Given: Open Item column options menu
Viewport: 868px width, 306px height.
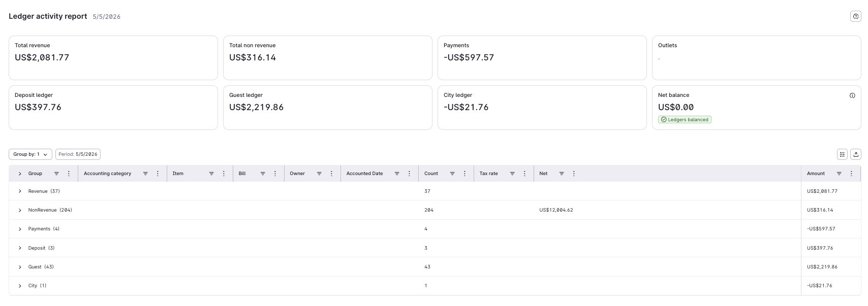Looking at the screenshot, I should pyautogui.click(x=224, y=174).
